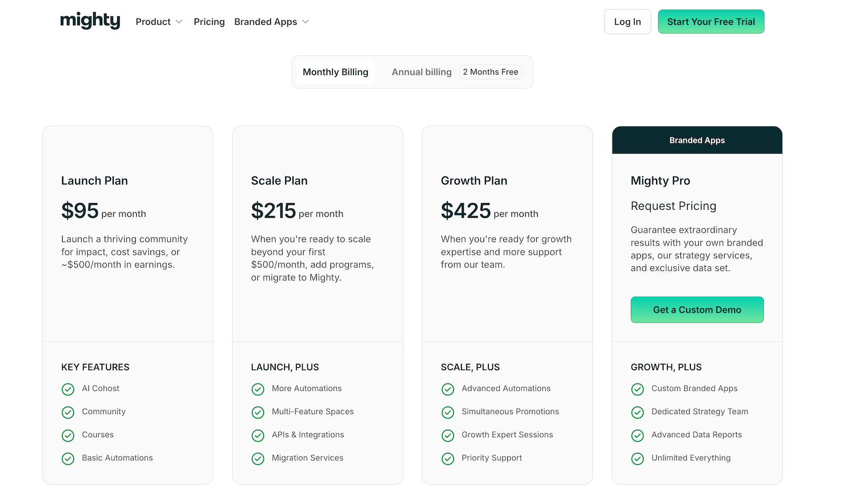Switch to Monthly Billing
844x504 pixels.
[x=335, y=72]
